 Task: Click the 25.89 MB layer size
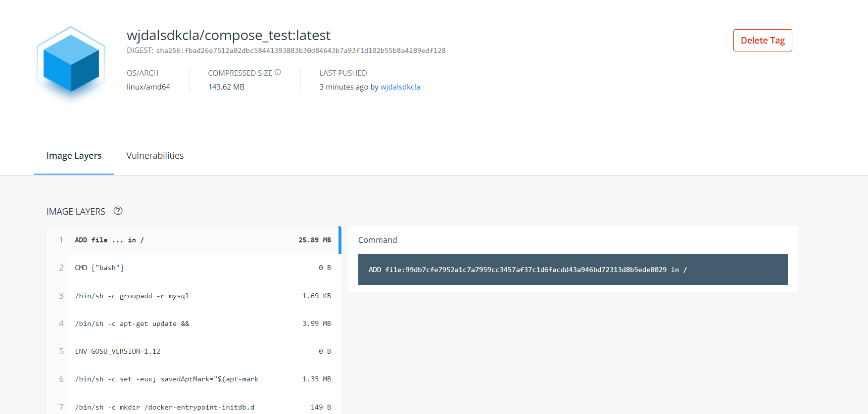click(x=315, y=240)
